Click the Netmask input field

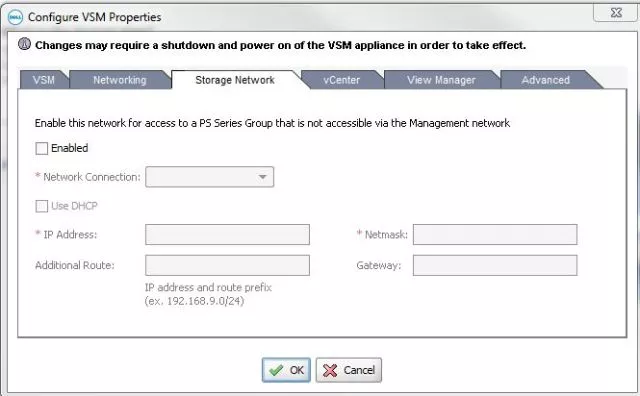(495, 234)
